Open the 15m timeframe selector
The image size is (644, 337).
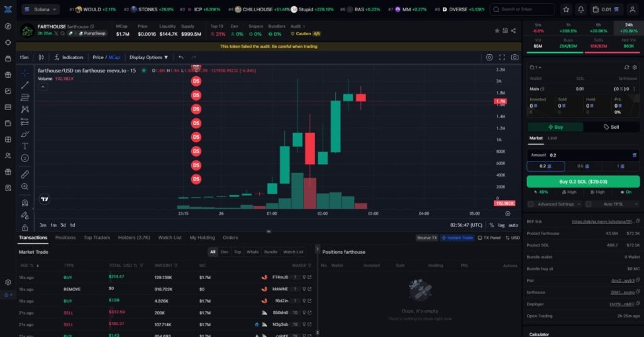tap(25, 57)
